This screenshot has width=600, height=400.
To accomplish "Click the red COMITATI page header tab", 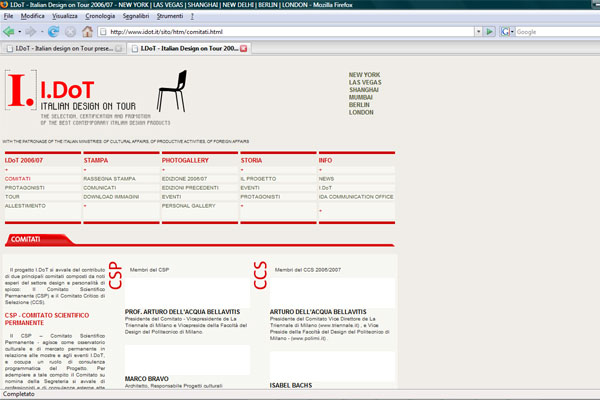I will (x=38, y=239).
